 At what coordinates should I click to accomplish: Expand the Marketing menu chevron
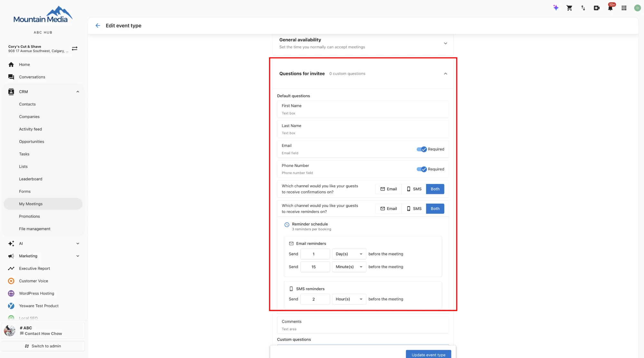point(78,256)
